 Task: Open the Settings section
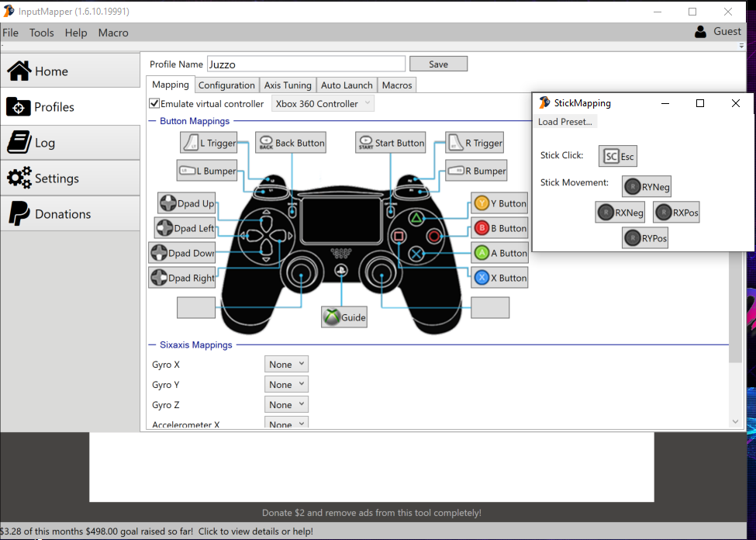coord(70,178)
